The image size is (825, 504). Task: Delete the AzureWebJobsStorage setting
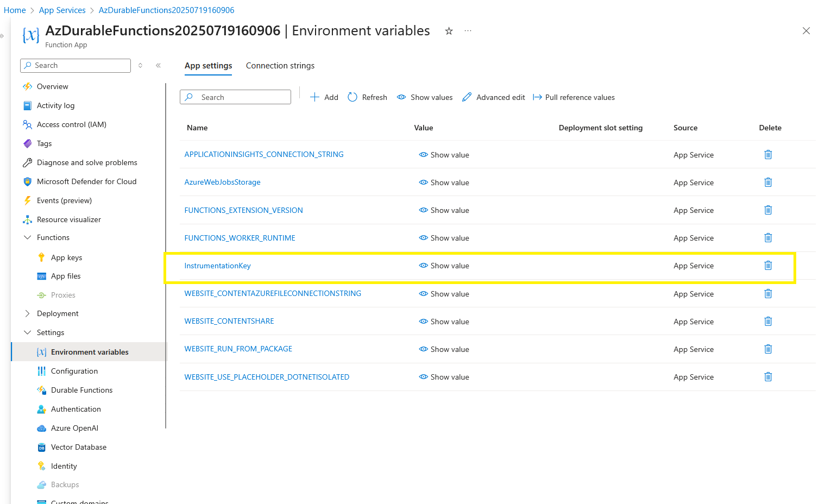tap(768, 182)
